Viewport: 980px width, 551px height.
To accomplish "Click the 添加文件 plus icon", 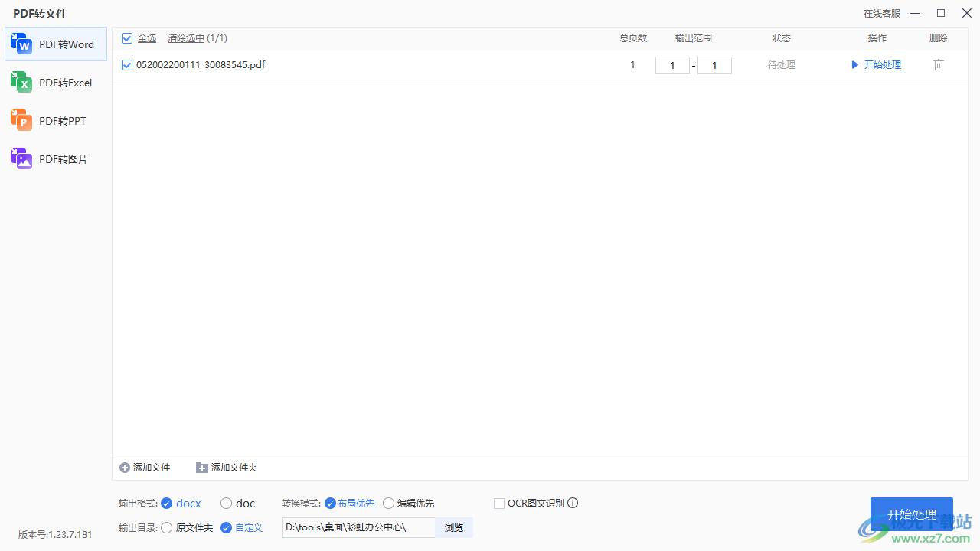I will [125, 468].
